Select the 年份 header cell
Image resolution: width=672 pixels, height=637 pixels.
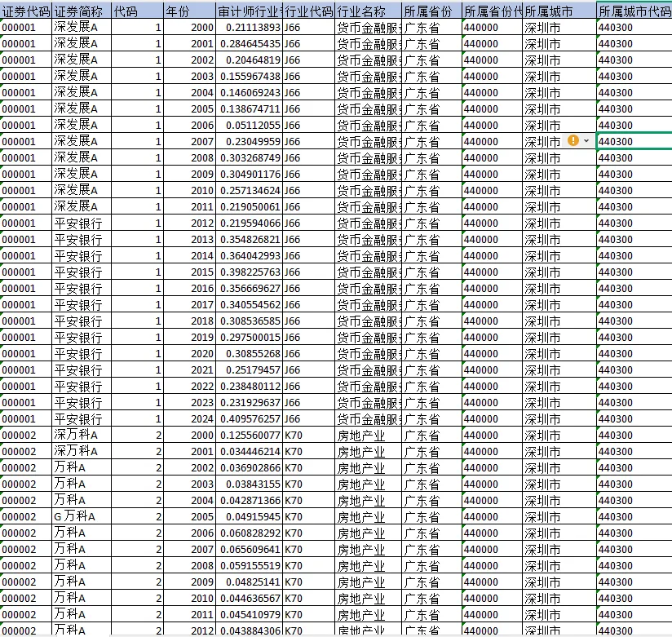[189, 11]
